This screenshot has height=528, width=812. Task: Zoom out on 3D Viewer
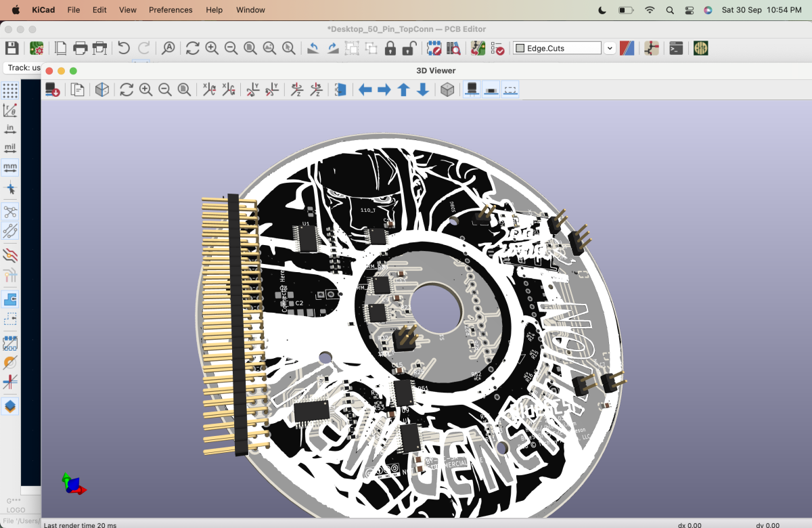(x=164, y=89)
